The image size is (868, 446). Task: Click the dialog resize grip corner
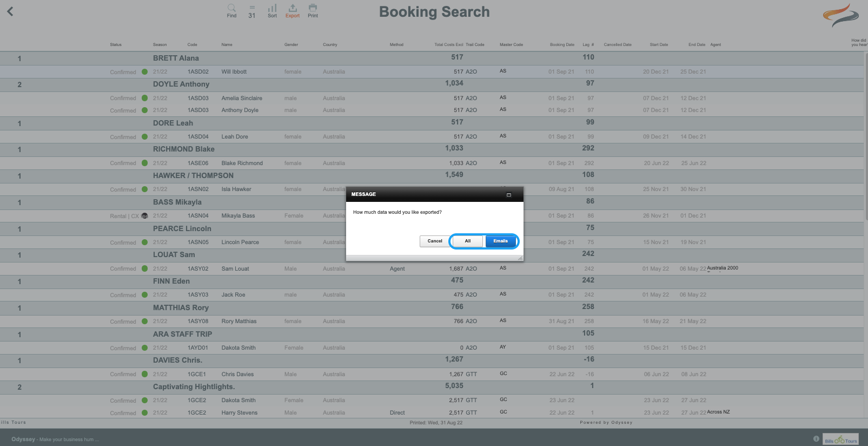pos(520,258)
